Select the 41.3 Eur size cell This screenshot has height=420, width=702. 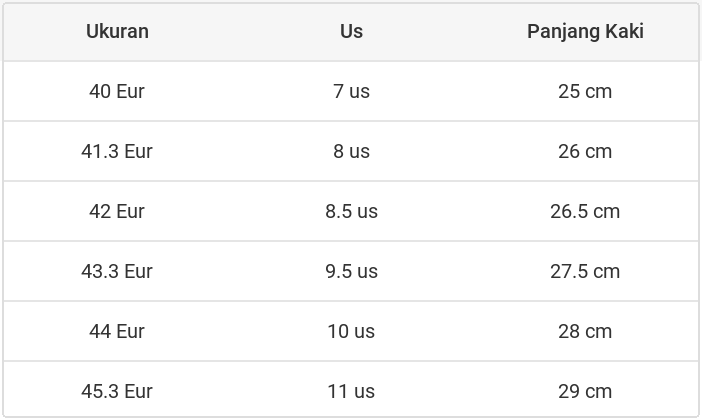click(117, 151)
